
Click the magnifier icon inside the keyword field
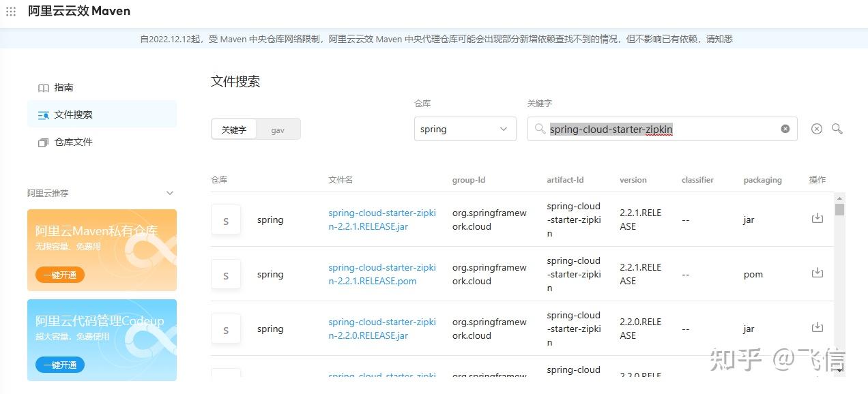click(540, 129)
